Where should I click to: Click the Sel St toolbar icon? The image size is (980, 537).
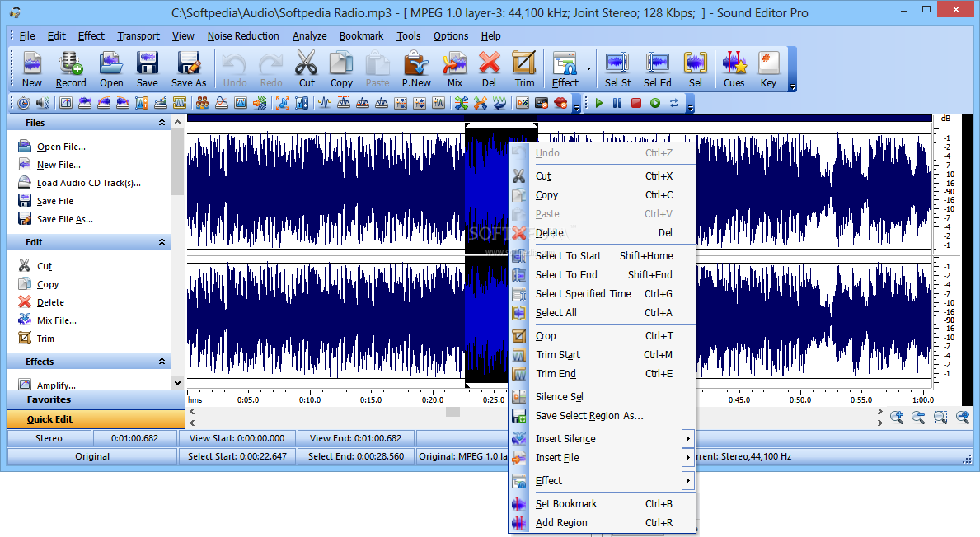tap(617, 69)
